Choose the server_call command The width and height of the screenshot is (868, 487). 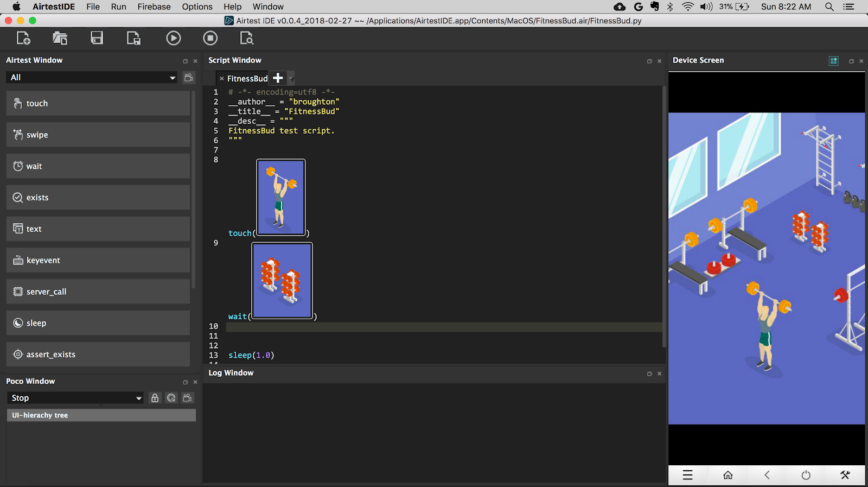[x=98, y=292]
